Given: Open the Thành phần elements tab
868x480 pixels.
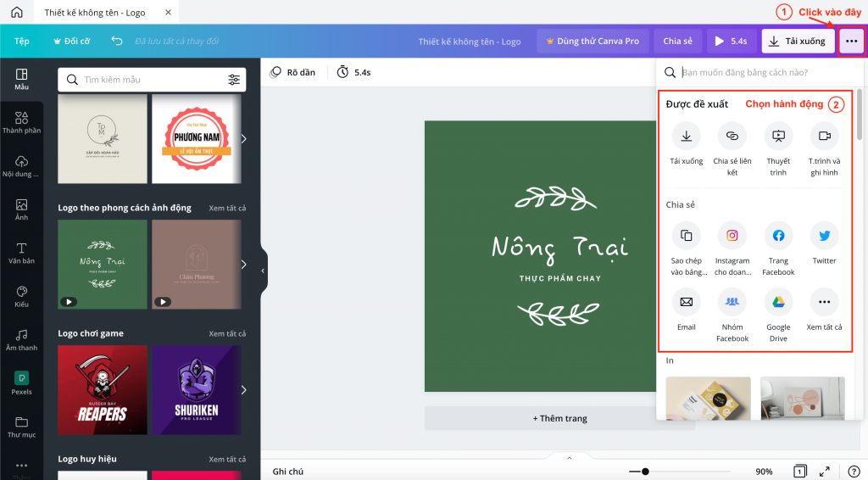Looking at the screenshot, I should [21, 122].
